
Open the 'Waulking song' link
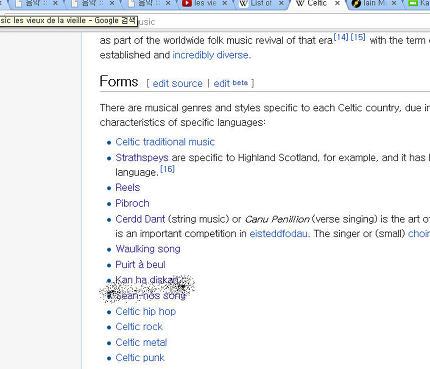pos(148,249)
